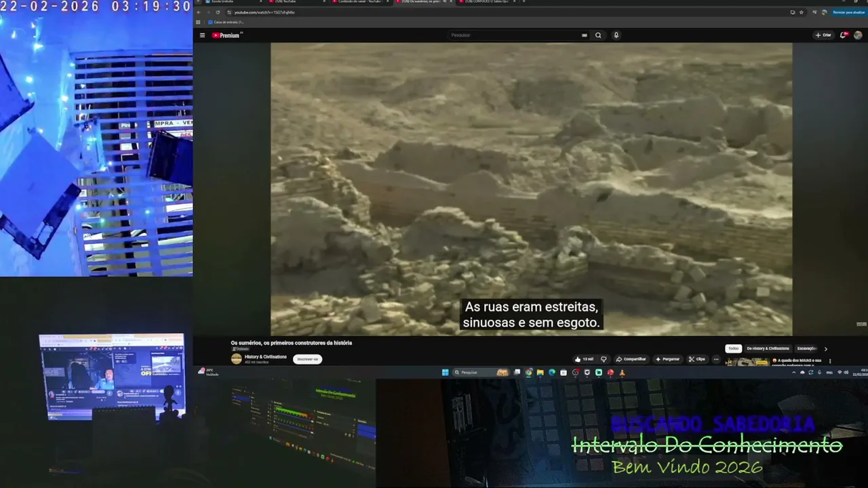Go back in the browser
868x488 pixels.
(x=199, y=12)
